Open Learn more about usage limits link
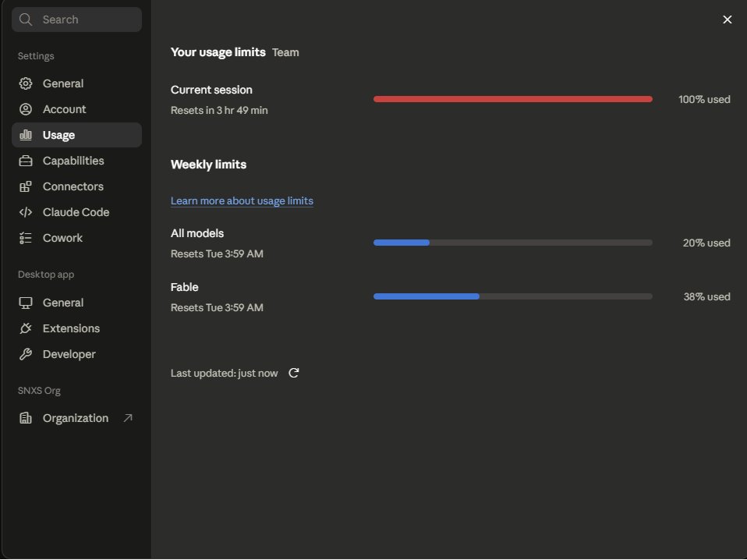This screenshot has width=747, height=560. [242, 200]
